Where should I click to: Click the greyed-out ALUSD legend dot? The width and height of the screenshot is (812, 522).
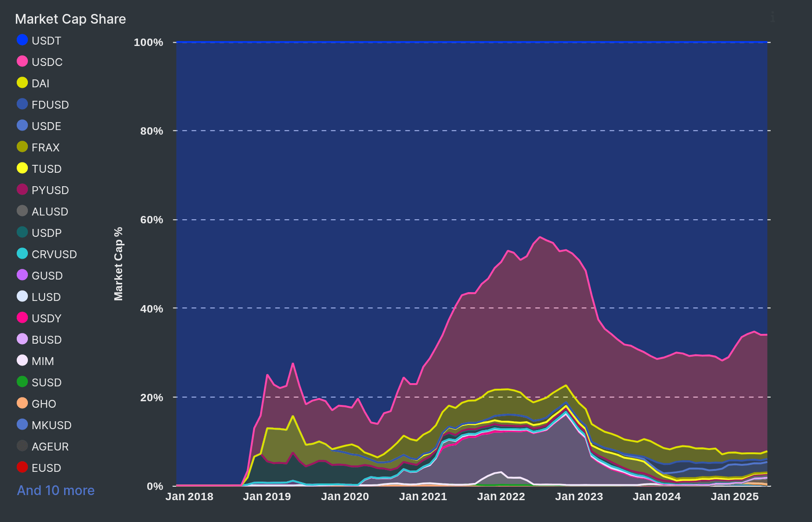(22, 211)
